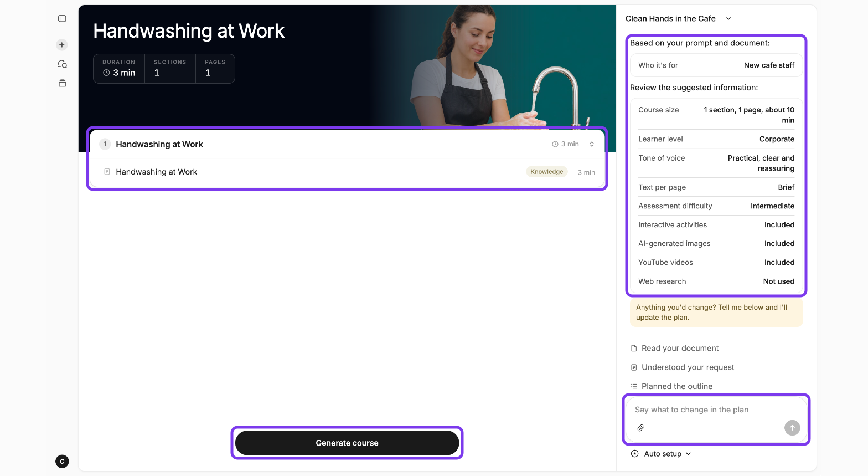This screenshot has height=476, width=868.
Task: Click the Generate course button
Action: click(x=347, y=443)
